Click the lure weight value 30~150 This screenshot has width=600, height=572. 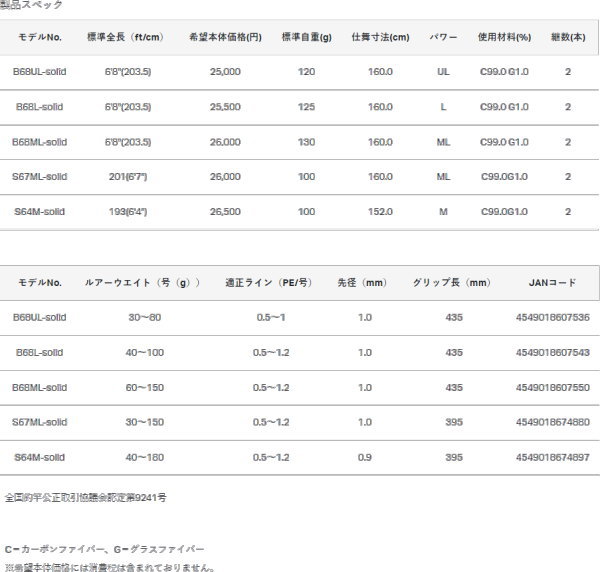(145, 422)
